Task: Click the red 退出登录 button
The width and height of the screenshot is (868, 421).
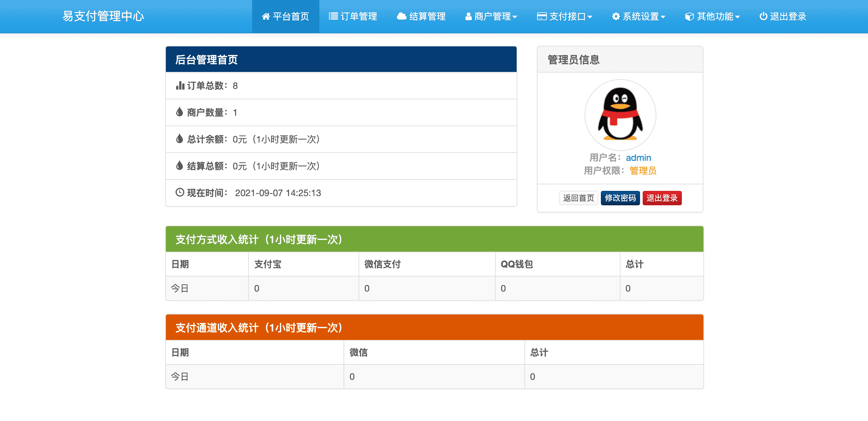Action: pyautogui.click(x=662, y=198)
